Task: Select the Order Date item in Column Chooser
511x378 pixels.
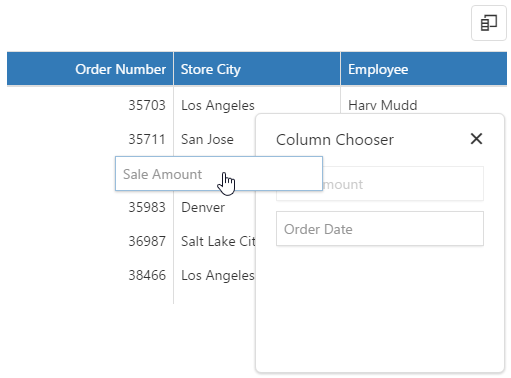Action: pyautogui.click(x=380, y=229)
